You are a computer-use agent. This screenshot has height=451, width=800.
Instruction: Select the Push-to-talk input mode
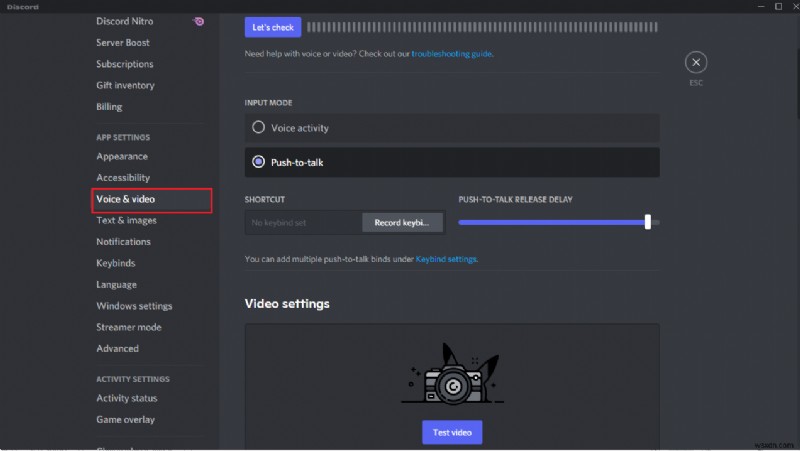coord(452,162)
